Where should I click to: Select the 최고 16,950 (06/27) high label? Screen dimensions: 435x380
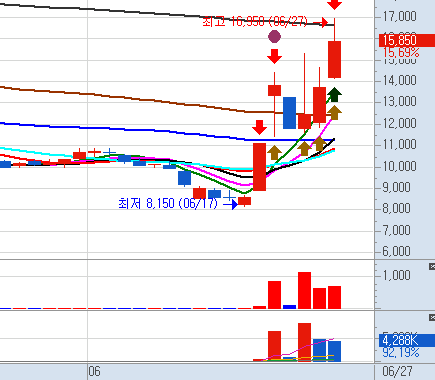click(255, 22)
